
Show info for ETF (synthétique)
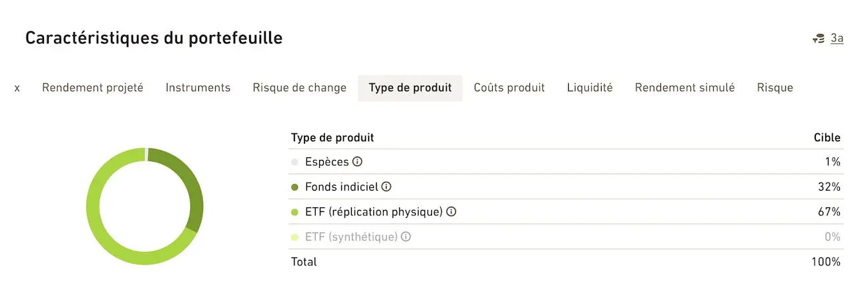tap(406, 237)
